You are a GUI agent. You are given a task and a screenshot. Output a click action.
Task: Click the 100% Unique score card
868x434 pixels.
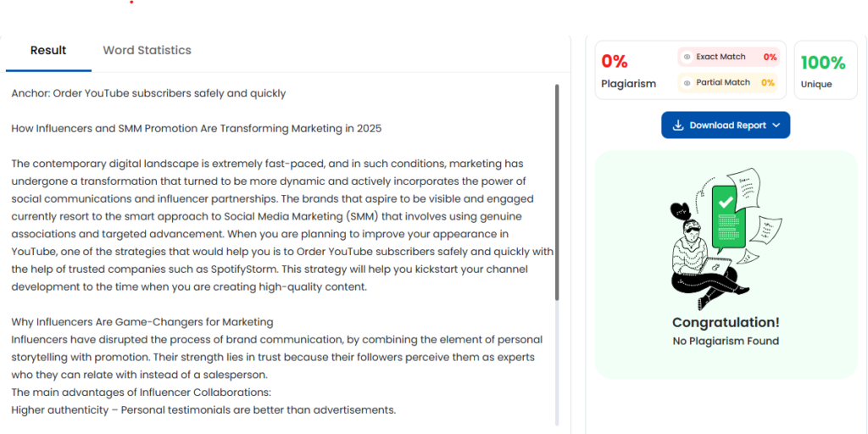coord(826,70)
